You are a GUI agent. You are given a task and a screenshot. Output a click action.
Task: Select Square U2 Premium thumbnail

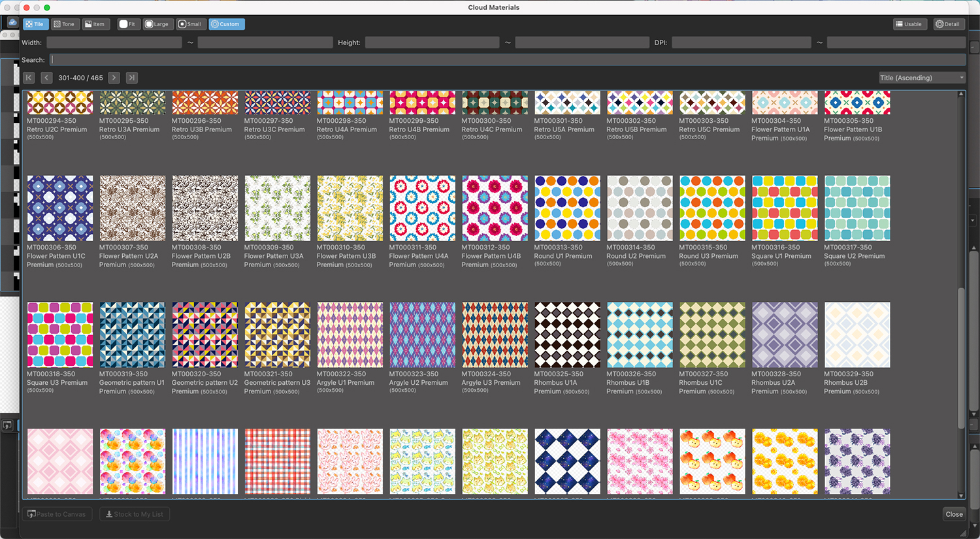857,208
